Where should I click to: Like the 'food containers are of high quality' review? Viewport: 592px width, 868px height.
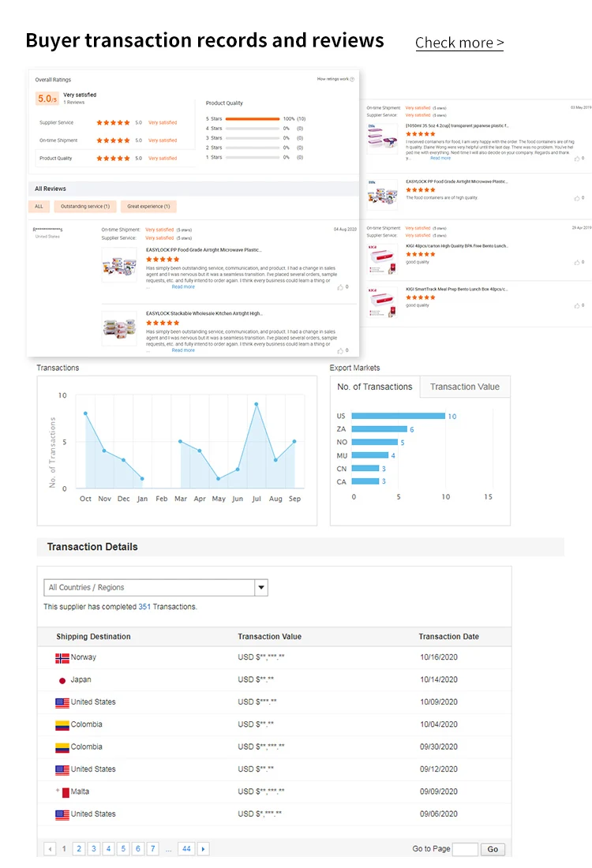click(x=577, y=198)
